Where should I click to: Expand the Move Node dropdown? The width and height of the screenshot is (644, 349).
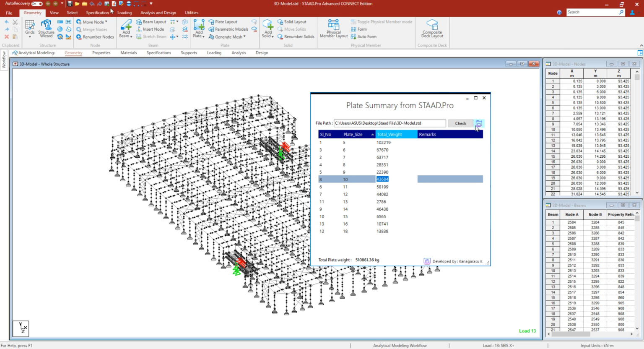tap(106, 22)
